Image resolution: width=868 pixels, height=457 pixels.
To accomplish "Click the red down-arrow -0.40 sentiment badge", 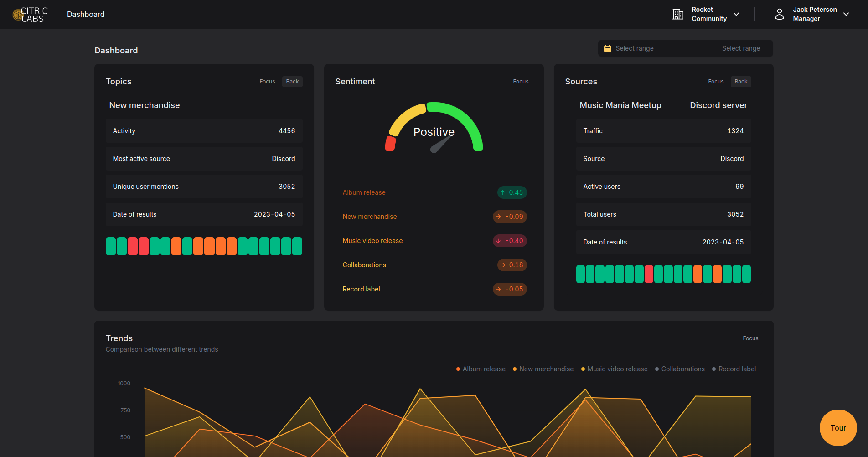I will (510, 241).
